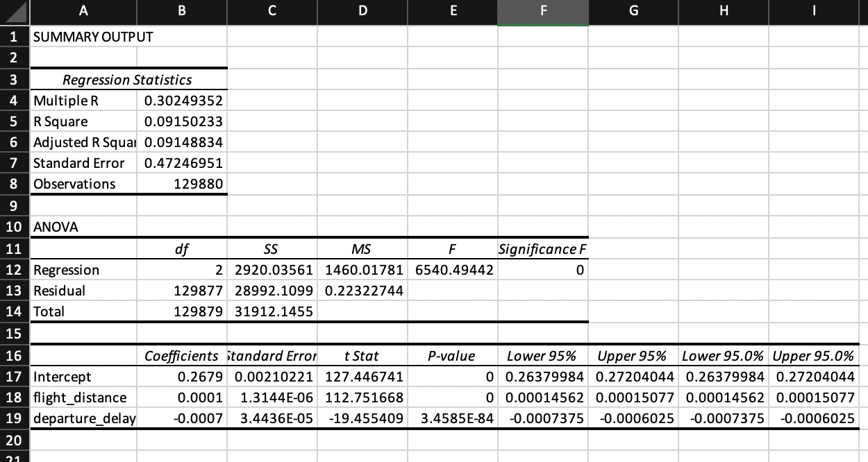Select column B header
Screen dimensions: 868x462
point(182,12)
